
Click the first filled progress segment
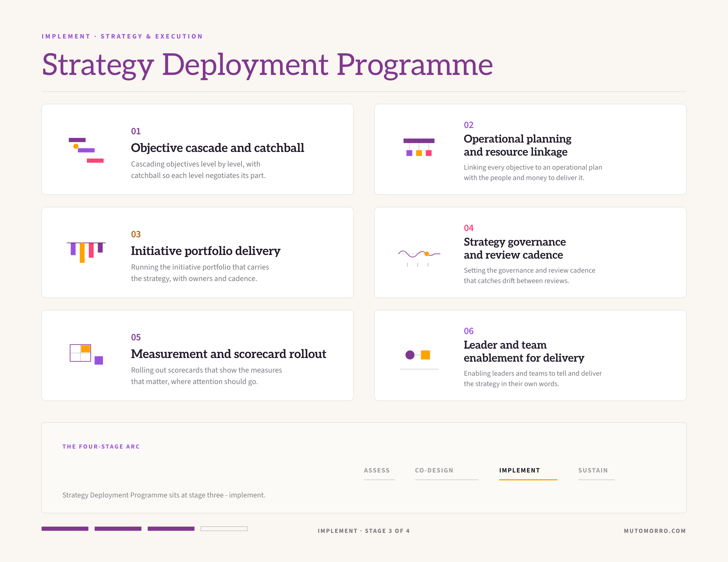[65, 529]
